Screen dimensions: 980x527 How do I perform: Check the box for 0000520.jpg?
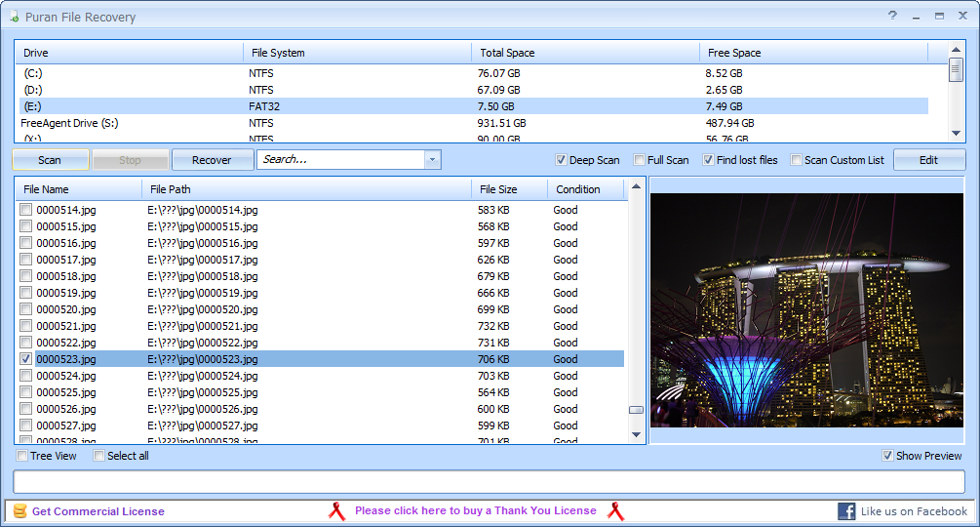[x=25, y=308]
